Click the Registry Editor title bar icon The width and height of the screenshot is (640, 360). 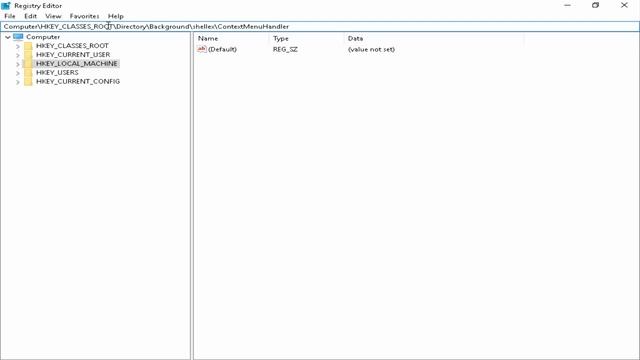pyautogui.click(x=6, y=6)
